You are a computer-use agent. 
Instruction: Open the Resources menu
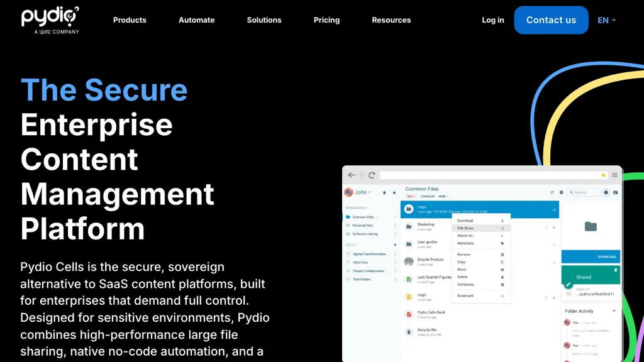coord(391,20)
